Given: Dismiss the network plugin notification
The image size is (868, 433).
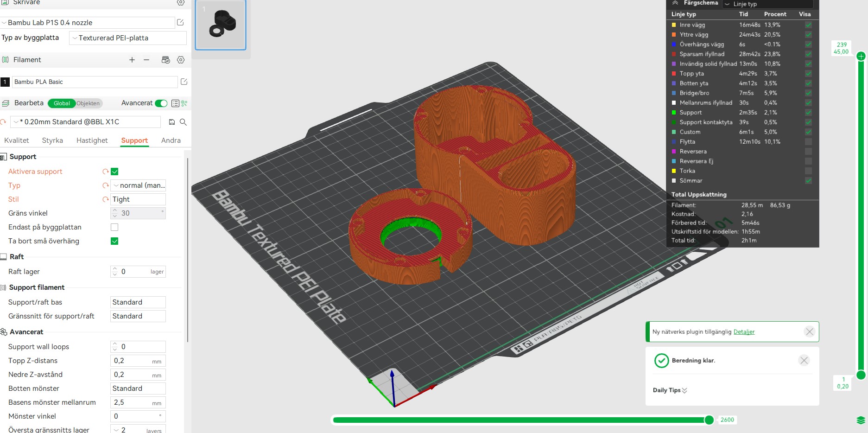Looking at the screenshot, I should coord(810,331).
